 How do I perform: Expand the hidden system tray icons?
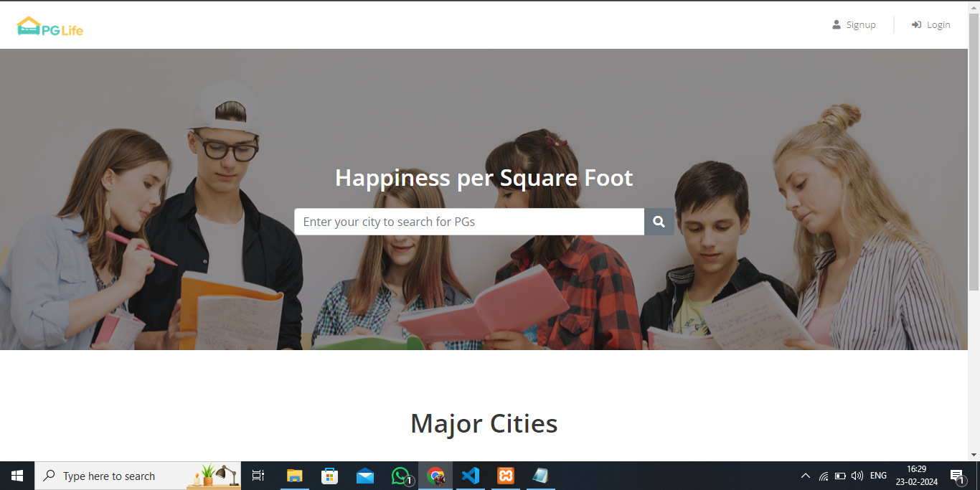pyautogui.click(x=805, y=476)
